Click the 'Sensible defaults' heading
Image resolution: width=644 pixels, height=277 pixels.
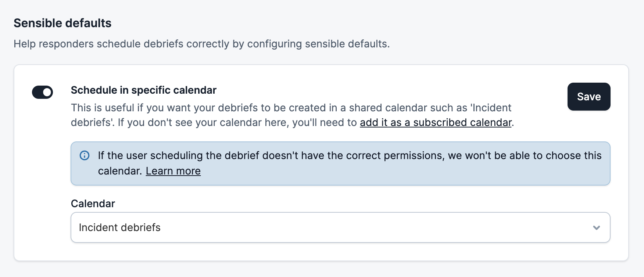pyautogui.click(x=62, y=23)
